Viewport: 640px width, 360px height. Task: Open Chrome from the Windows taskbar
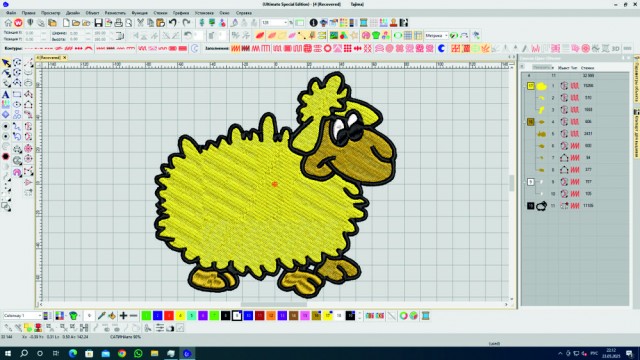122,353
